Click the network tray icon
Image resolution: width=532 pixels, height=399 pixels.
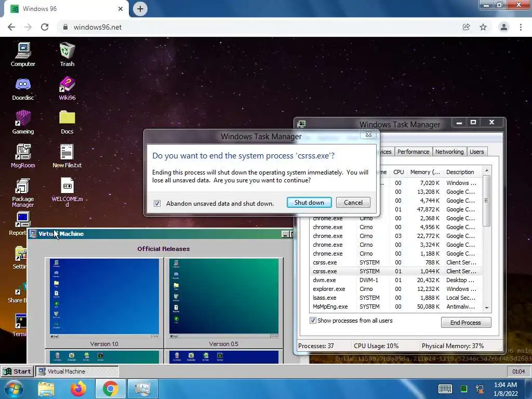coord(480,389)
